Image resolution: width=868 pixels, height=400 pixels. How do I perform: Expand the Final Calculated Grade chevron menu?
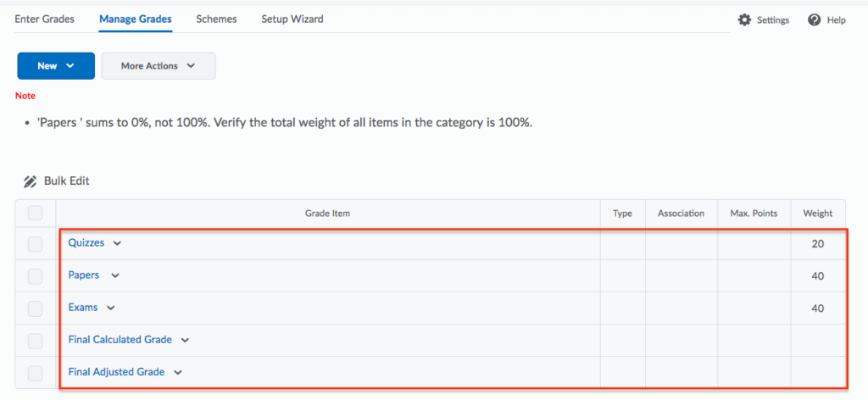point(185,340)
